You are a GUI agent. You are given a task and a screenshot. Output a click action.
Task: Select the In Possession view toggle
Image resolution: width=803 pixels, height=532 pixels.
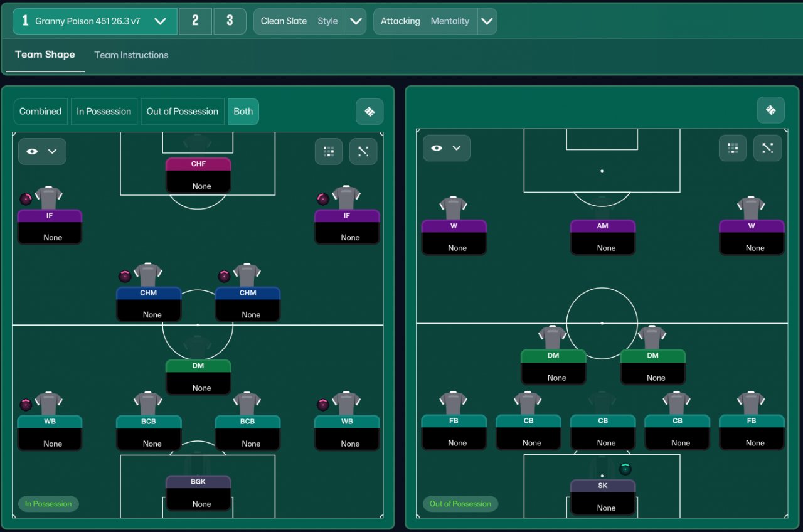pos(104,112)
